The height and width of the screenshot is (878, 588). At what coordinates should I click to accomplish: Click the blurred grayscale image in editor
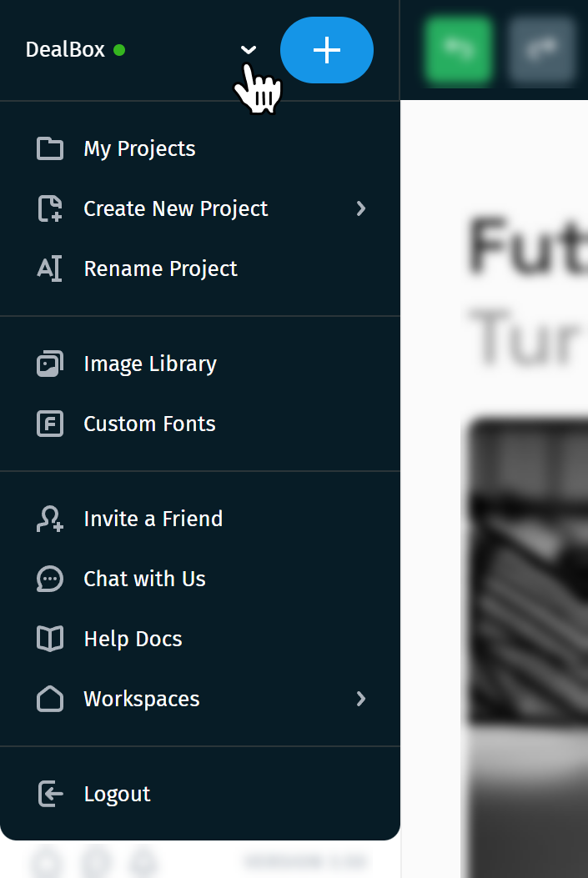(x=527, y=647)
